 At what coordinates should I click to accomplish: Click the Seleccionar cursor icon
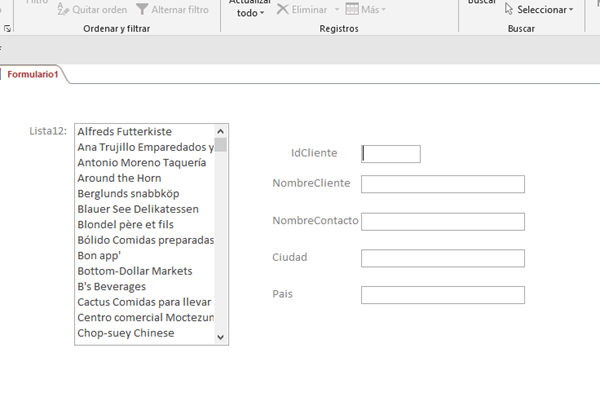point(509,9)
